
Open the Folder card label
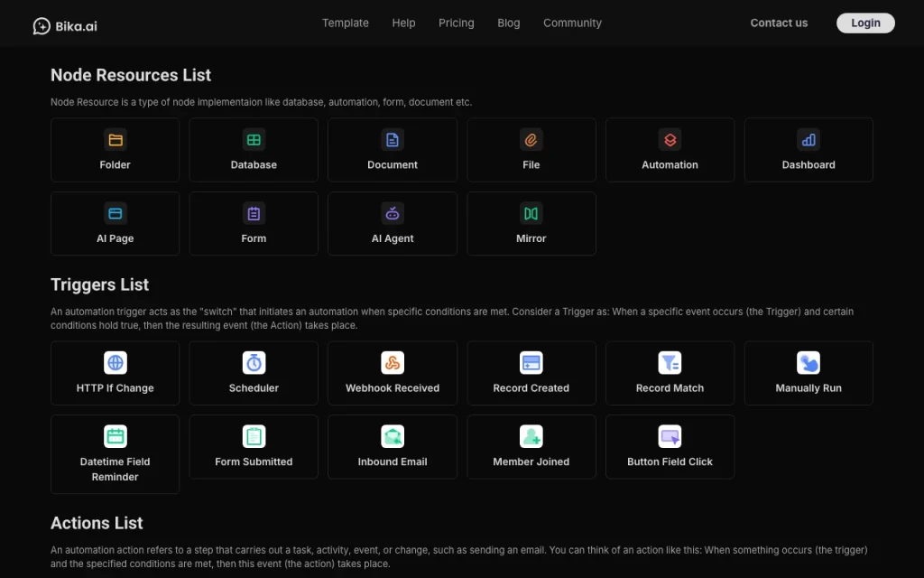[115, 164]
